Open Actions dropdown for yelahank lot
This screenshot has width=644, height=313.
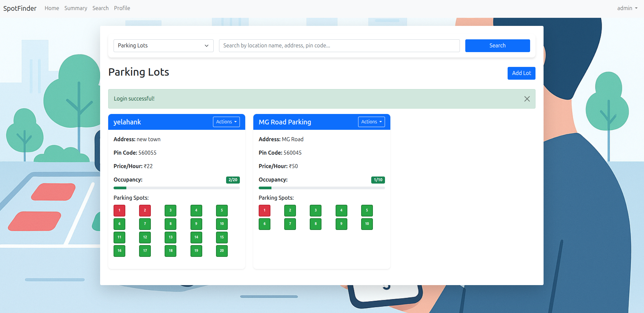pos(226,122)
